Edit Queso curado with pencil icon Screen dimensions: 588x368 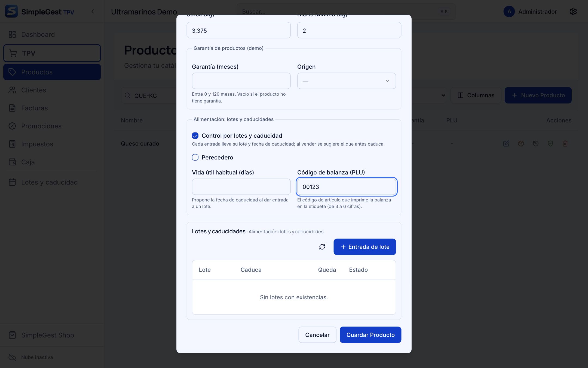[506, 144]
